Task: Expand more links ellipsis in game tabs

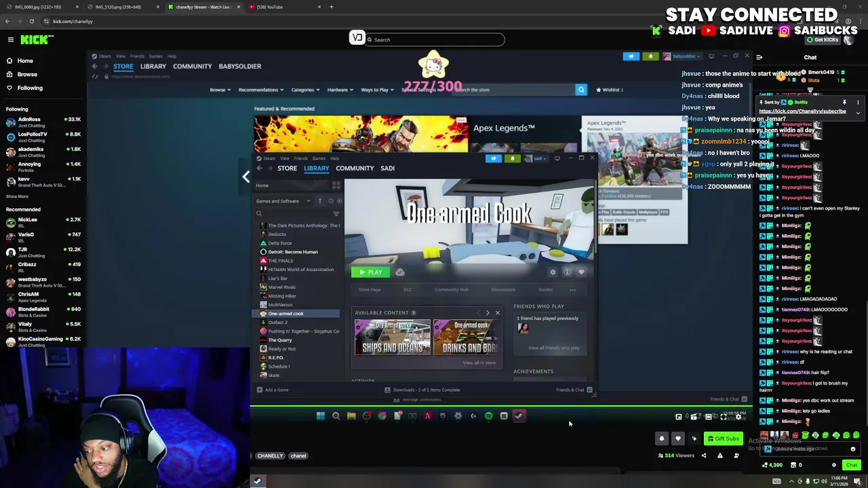Action: tap(572, 289)
